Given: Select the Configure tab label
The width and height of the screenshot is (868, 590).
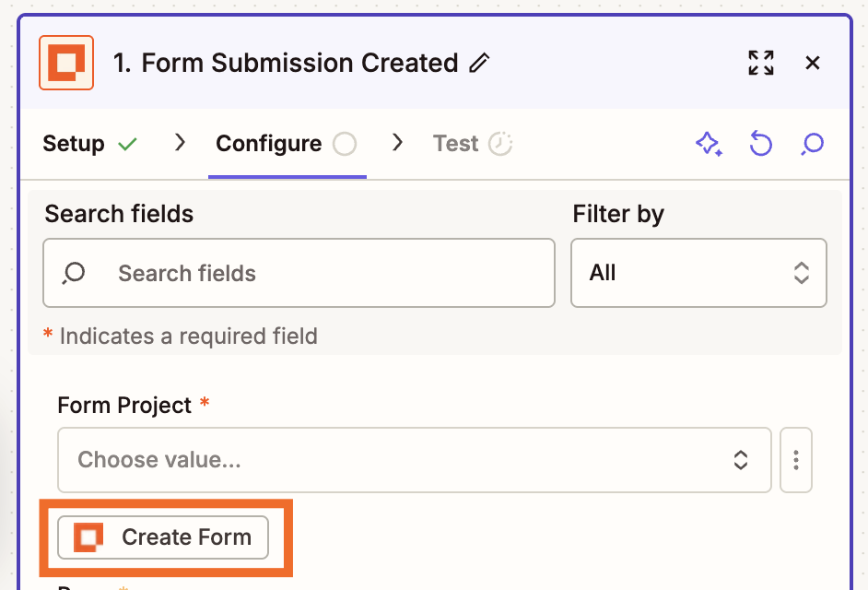Looking at the screenshot, I should pyautogui.click(x=267, y=143).
